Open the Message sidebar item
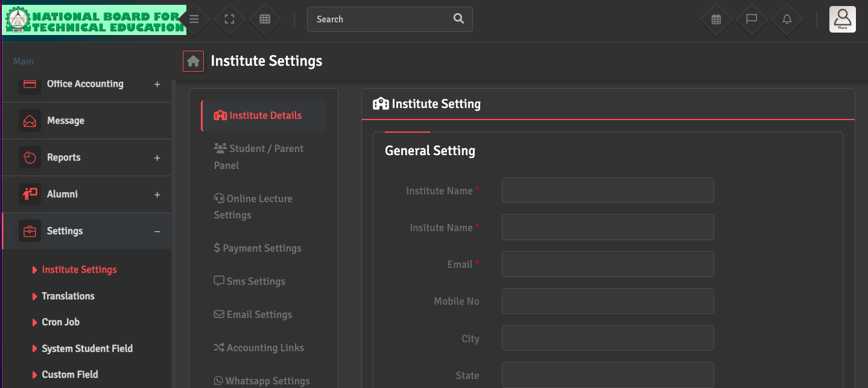This screenshot has width=868, height=388. tap(66, 121)
